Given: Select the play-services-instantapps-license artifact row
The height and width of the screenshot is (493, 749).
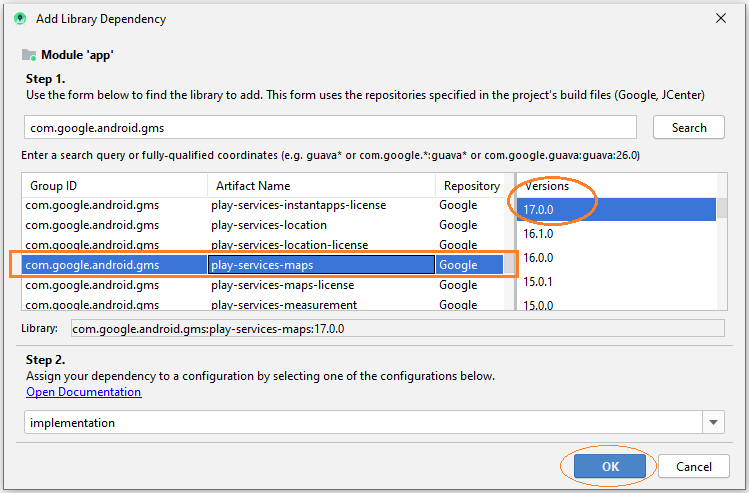Looking at the screenshot, I should (x=263, y=205).
